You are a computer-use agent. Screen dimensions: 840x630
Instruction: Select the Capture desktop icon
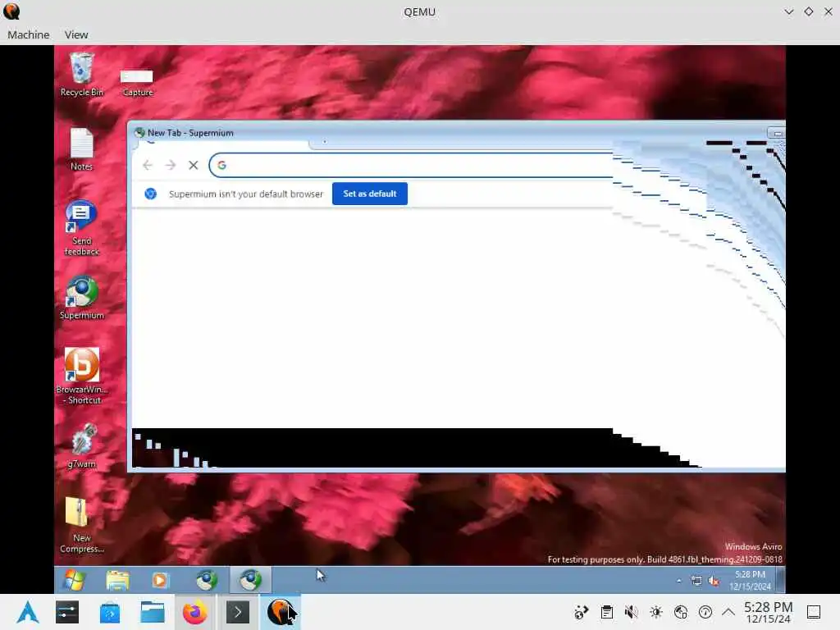coord(137,83)
